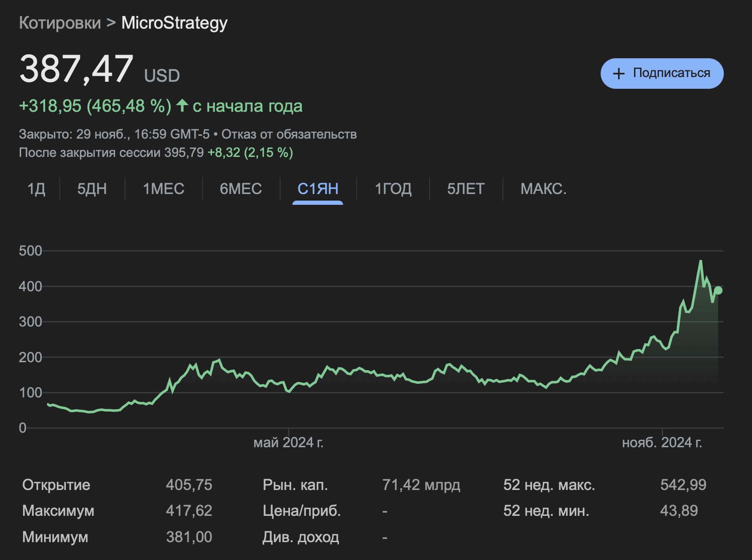Switch chart to 6МЕС range

[241, 189]
